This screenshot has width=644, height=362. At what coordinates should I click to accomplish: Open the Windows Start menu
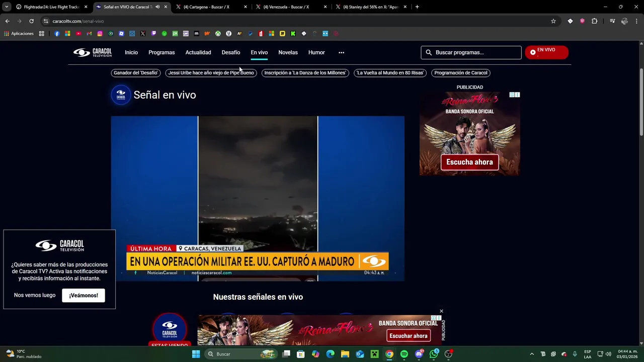tap(196, 354)
